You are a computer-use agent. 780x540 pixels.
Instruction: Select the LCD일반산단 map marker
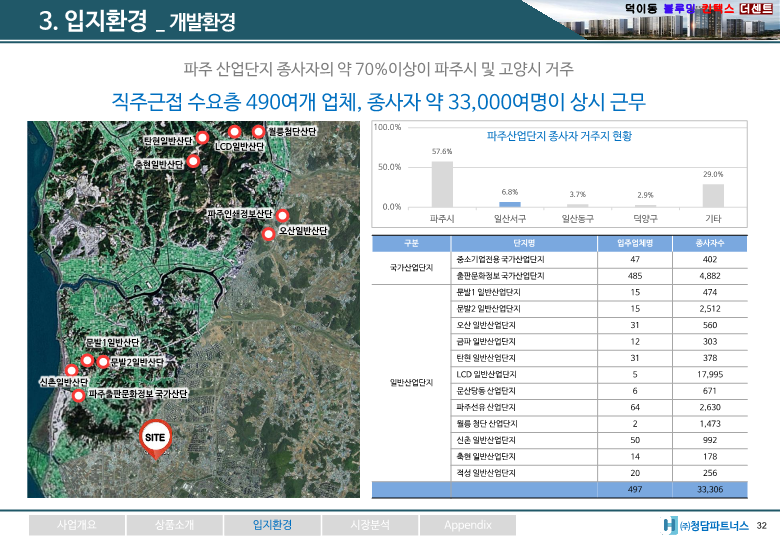click(234, 131)
